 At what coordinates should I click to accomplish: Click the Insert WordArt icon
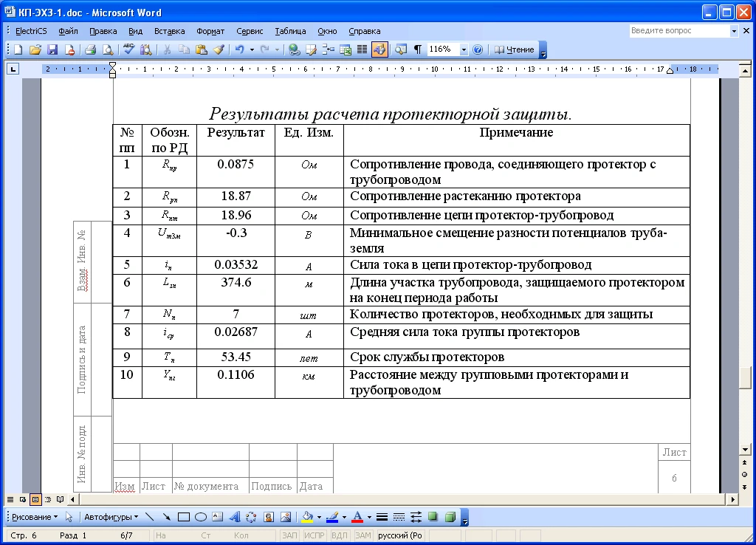pos(235,517)
